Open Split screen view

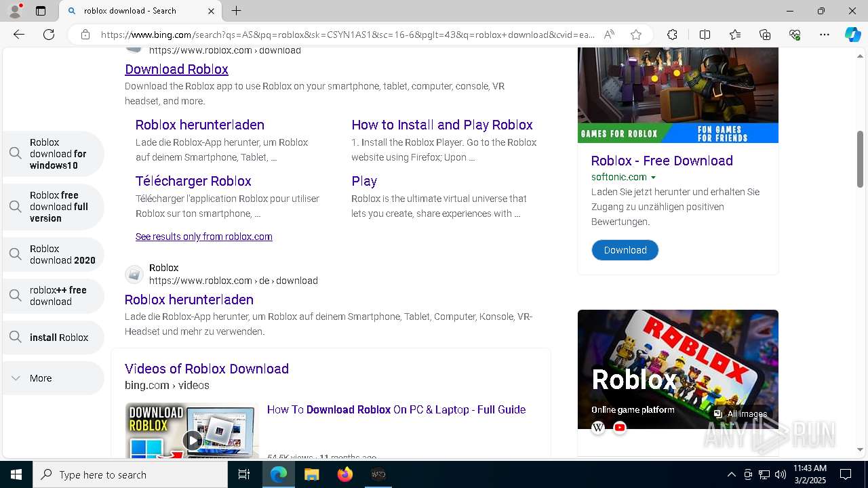[705, 35]
